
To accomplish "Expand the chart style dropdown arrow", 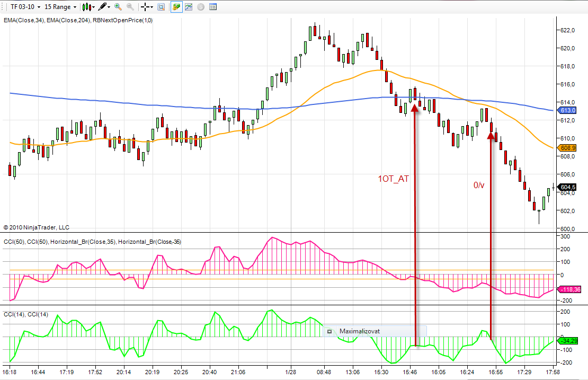I will tap(93, 7).
